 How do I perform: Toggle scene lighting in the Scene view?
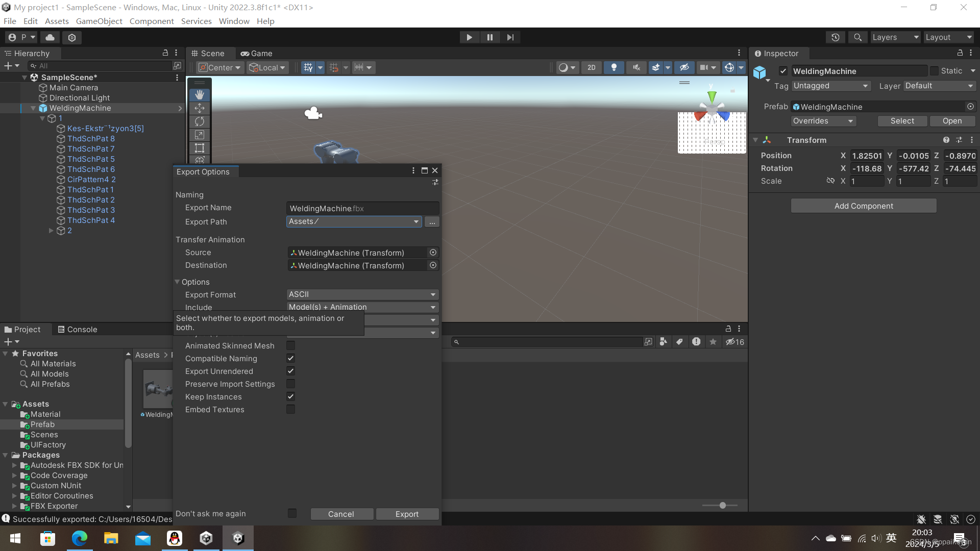click(614, 67)
